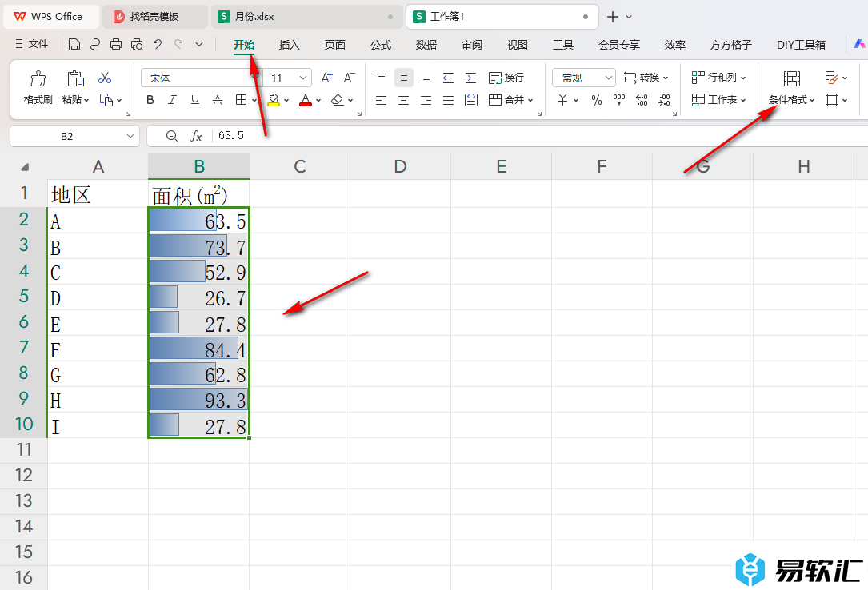The image size is (868, 590).
Task: Decrease decimal places icon
Action: [x=664, y=100]
